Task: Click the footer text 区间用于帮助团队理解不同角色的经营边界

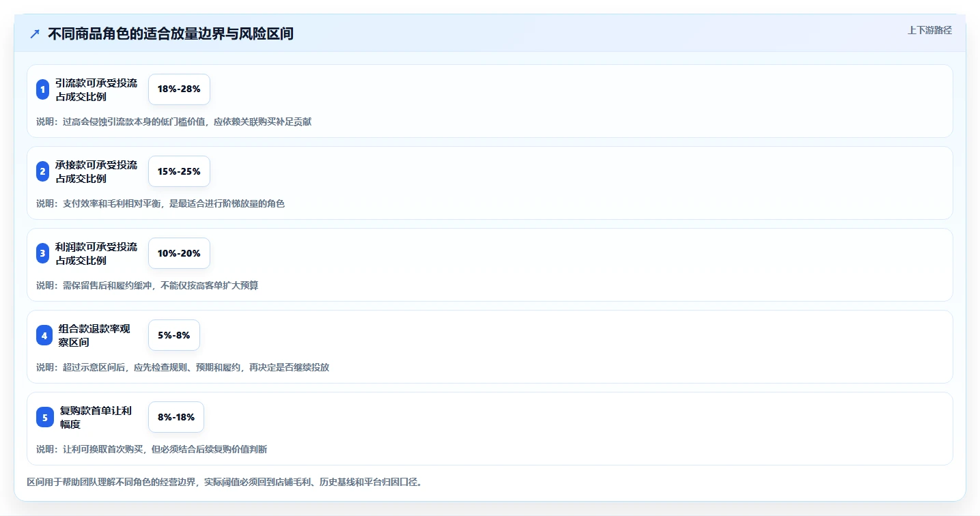Action: pyautogui.click(x=112, y=482)
